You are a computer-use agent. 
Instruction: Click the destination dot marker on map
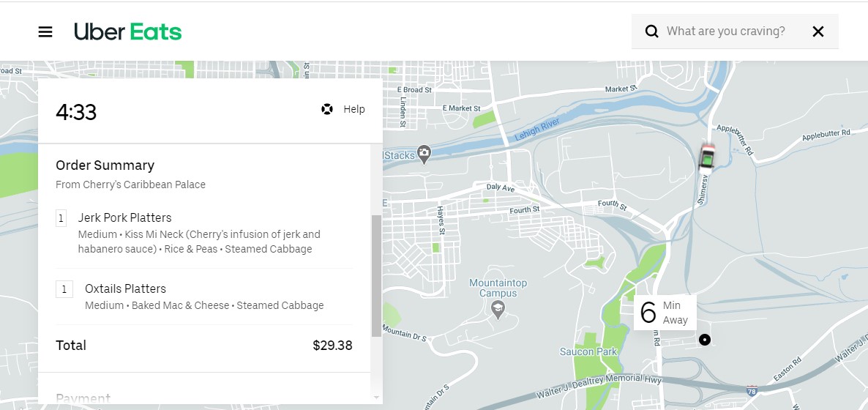[705, 340]
